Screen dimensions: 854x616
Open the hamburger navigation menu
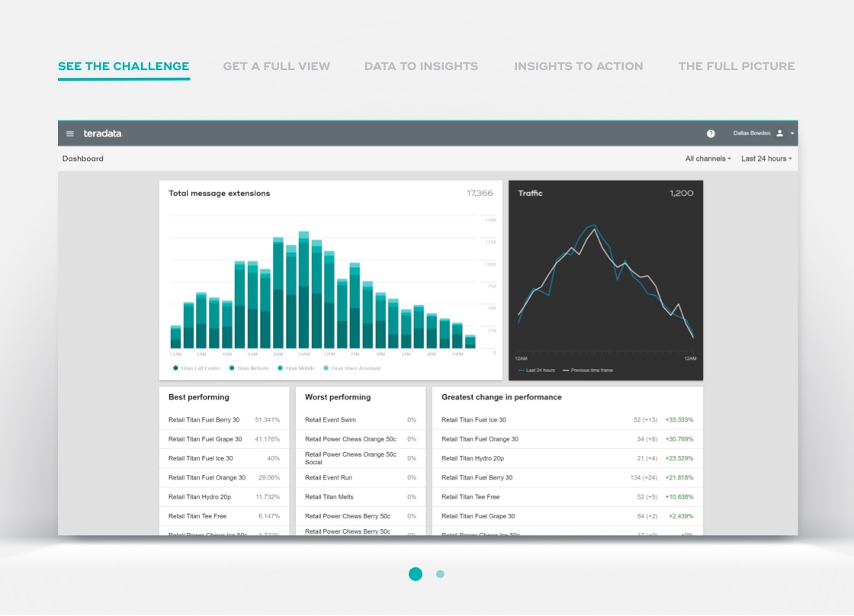tap(70, 133)
